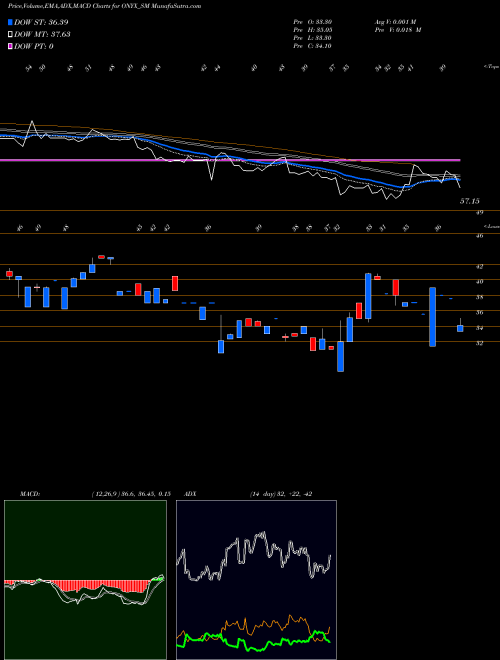
Task: Click the 49 price axis label
Action: [479, 213]
